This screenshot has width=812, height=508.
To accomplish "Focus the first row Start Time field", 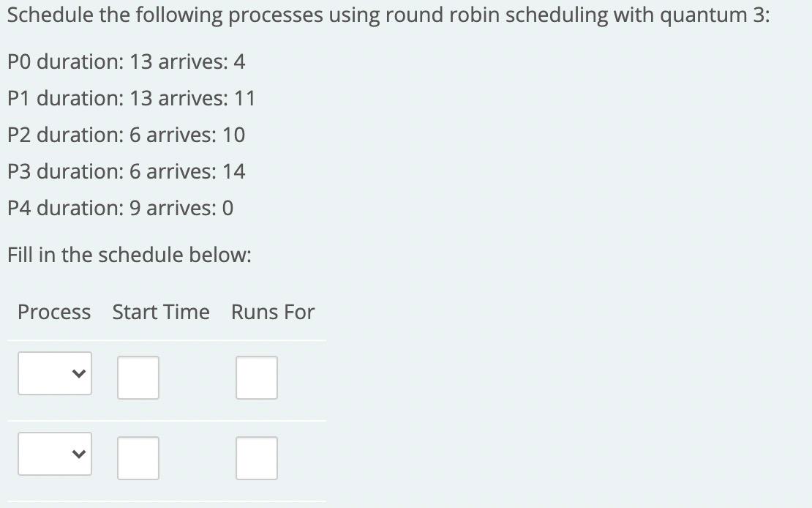I will 138,378.
